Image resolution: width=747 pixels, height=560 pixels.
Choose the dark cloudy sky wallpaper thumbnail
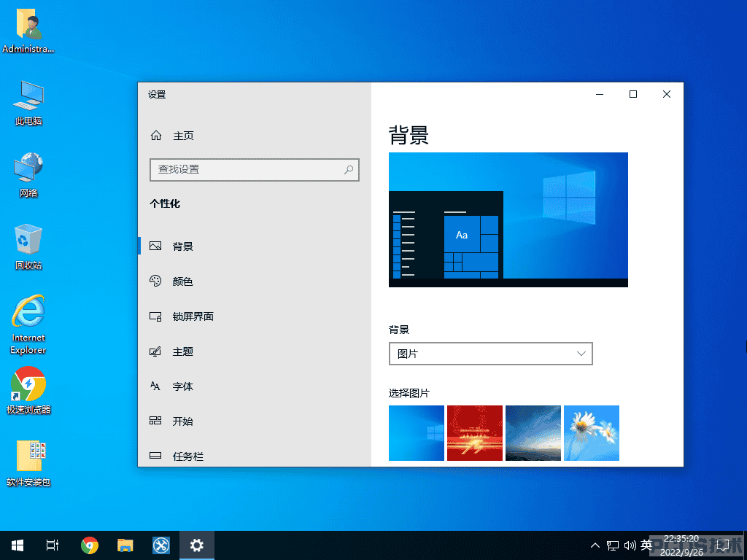(x=533, y=433)
